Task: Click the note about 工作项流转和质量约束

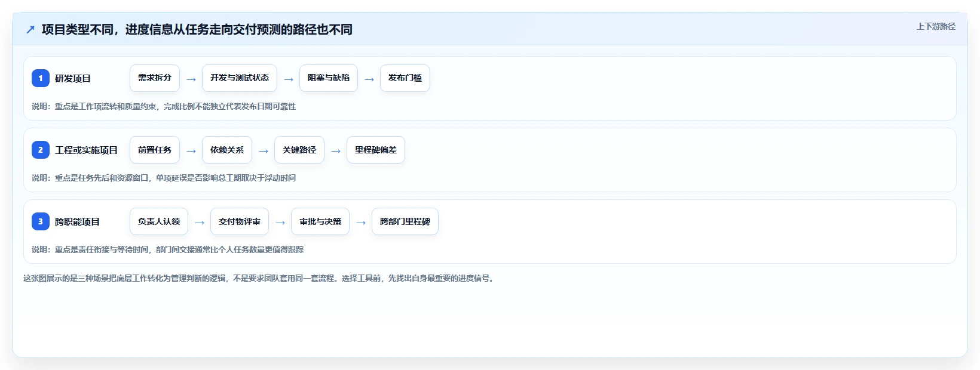Action: (164, 106)
